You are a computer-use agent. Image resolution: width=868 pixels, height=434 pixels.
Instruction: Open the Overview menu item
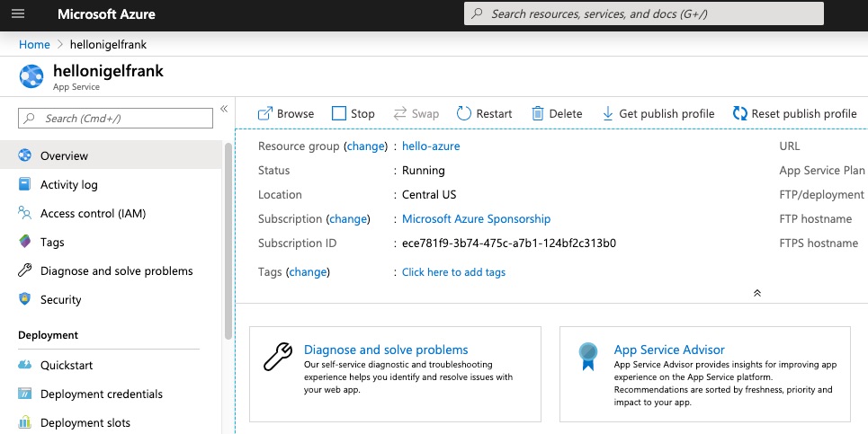pos(111,155)
